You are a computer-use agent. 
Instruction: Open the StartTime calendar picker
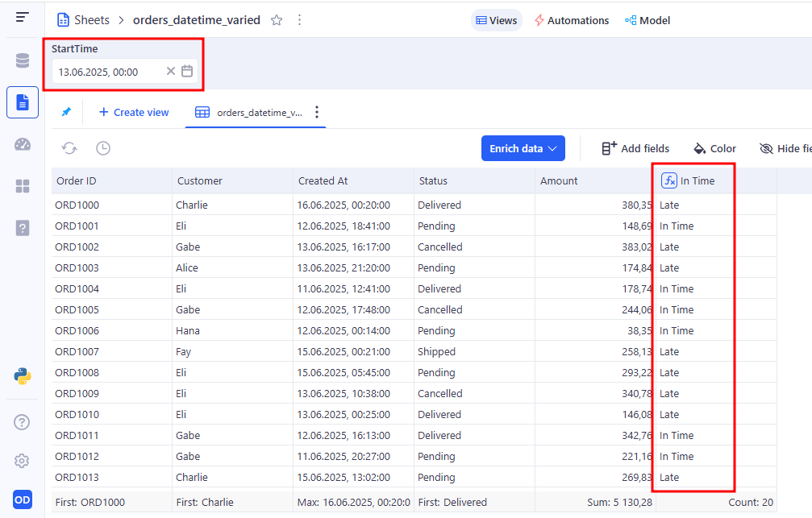tap(187, 72)
